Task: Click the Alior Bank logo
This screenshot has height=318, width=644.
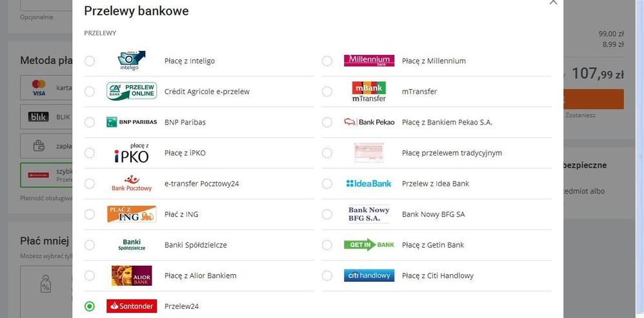Action: 132,275
